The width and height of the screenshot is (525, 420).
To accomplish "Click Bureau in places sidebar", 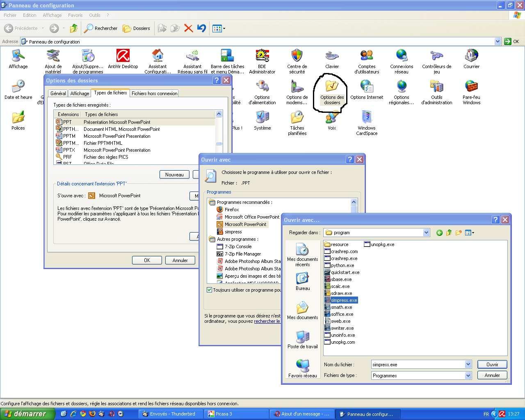I will click(x=303, y=281).
